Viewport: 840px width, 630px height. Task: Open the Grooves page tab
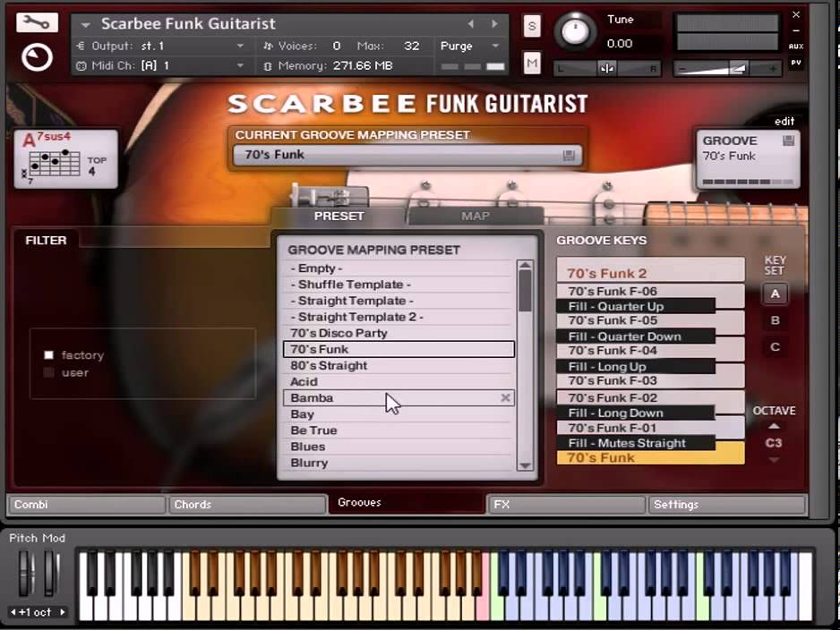407,503
